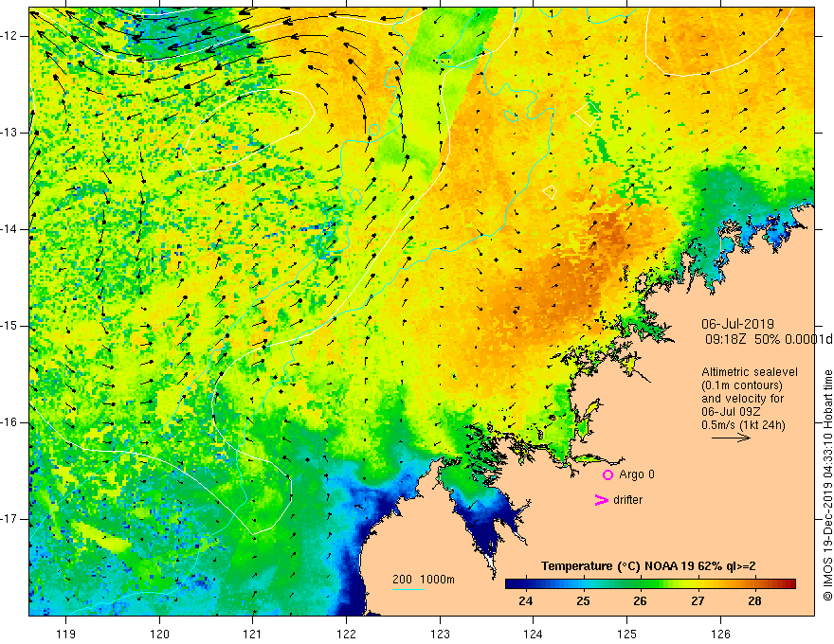Click the latitude axis label -16
Screen dimensions: 834x644
9,422
